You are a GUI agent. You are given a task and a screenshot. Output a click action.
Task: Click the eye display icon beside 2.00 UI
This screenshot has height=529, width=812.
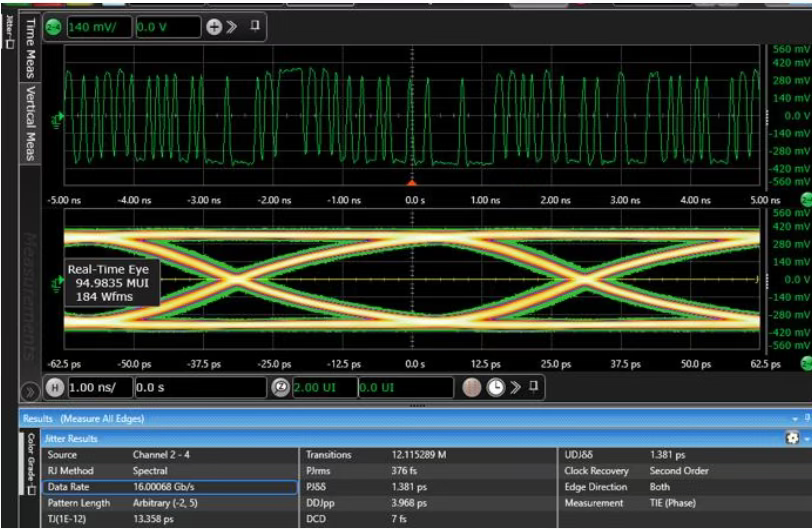click(x=279, y=387)
